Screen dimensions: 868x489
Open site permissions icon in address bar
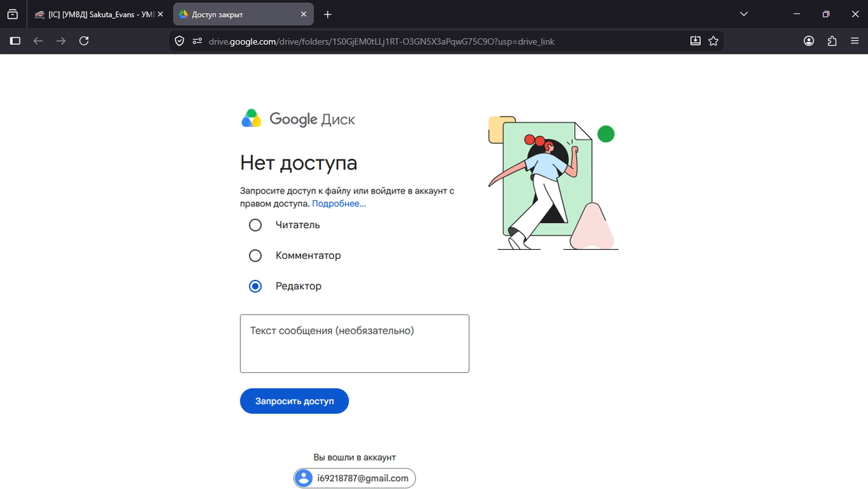tap(197, 41)
